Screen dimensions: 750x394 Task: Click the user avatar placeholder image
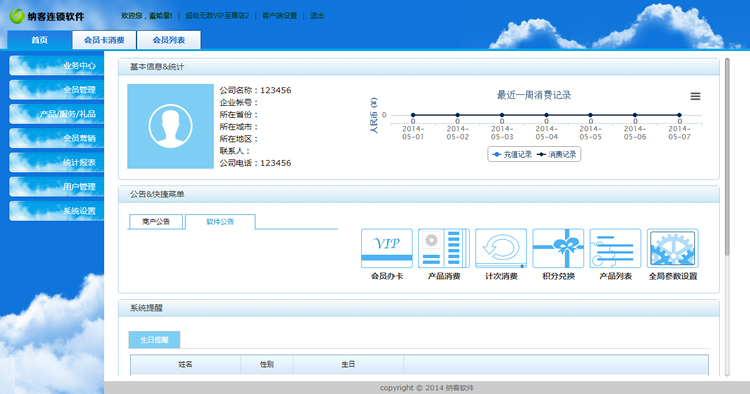[x=170, y=126]
